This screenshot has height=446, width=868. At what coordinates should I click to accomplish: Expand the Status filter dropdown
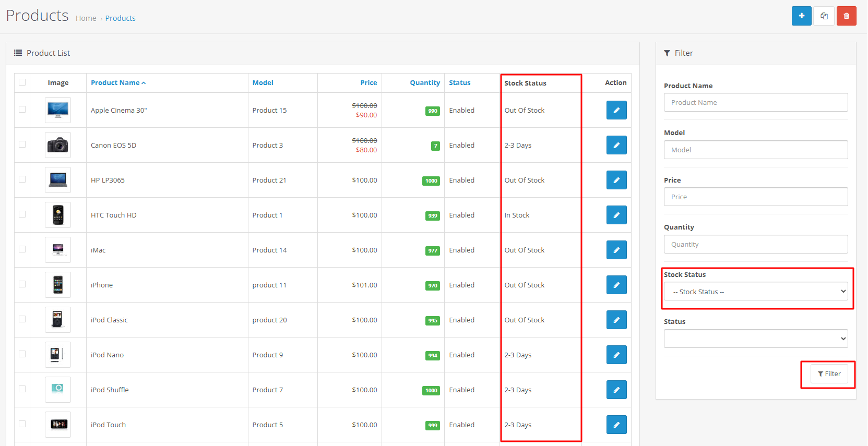pyautogui.click(x=755, y=339)
